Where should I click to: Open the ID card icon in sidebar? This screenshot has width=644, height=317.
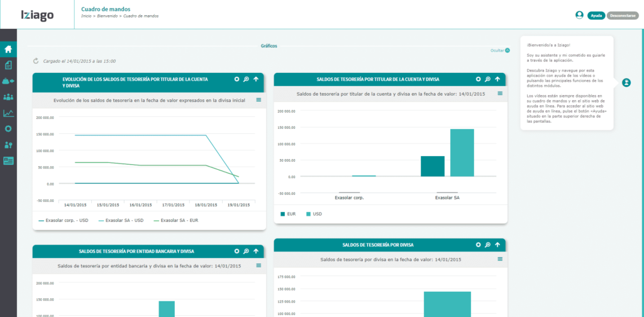pyautogui.click(x=8, y=160)
